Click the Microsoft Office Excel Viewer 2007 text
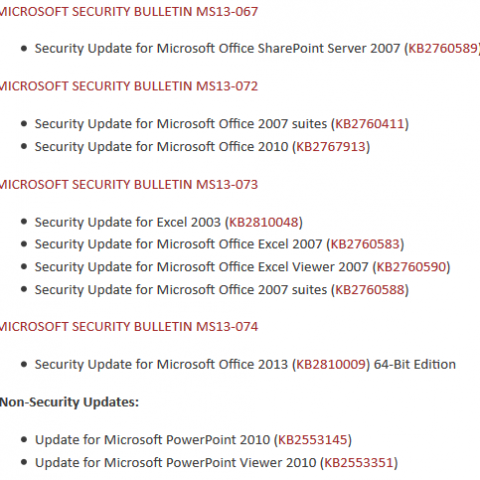This screenshot has width=480, height=480. click(263, 267)
